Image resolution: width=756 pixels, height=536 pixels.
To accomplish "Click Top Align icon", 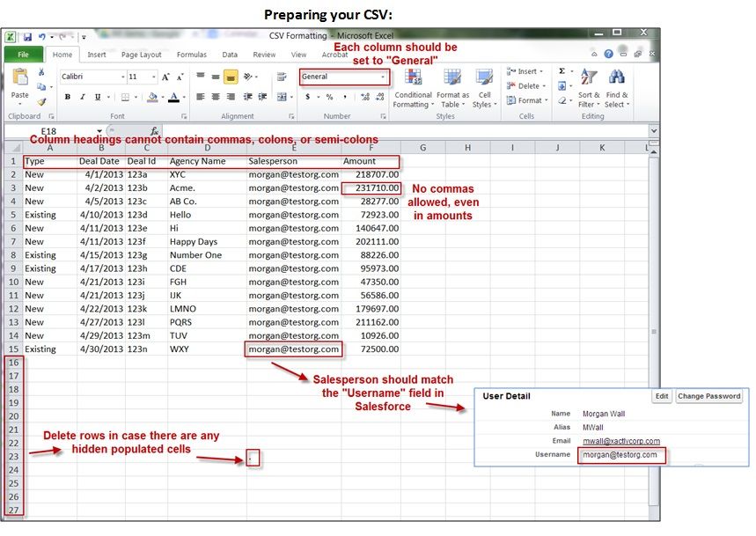I will pyautogui.click(x=201, y=77).
